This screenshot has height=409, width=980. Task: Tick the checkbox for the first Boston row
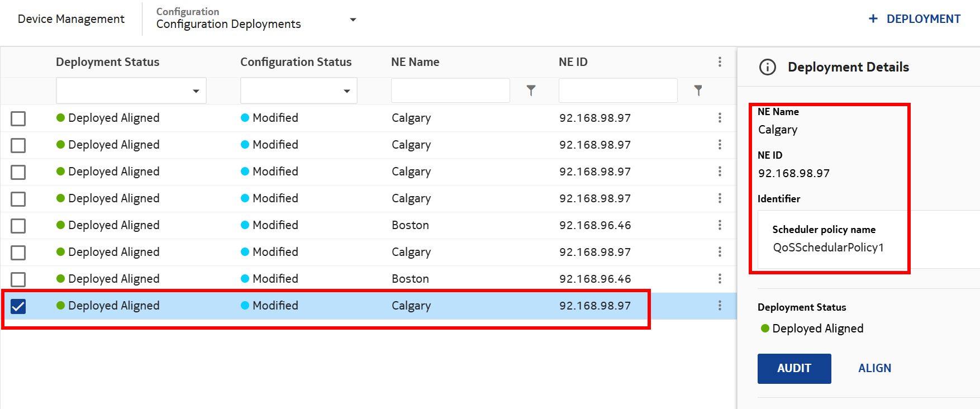click(x=18, y=226)
